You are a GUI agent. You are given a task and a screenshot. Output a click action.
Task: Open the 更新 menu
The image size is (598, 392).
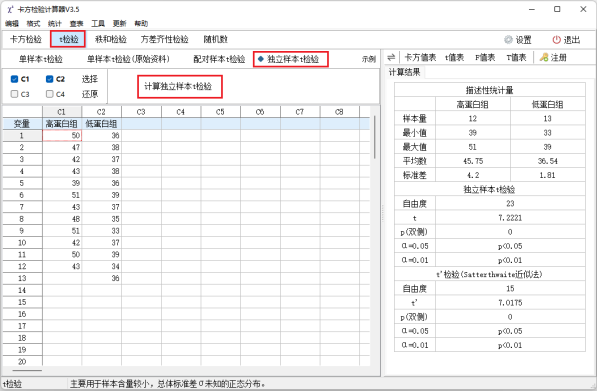(119, 24)
